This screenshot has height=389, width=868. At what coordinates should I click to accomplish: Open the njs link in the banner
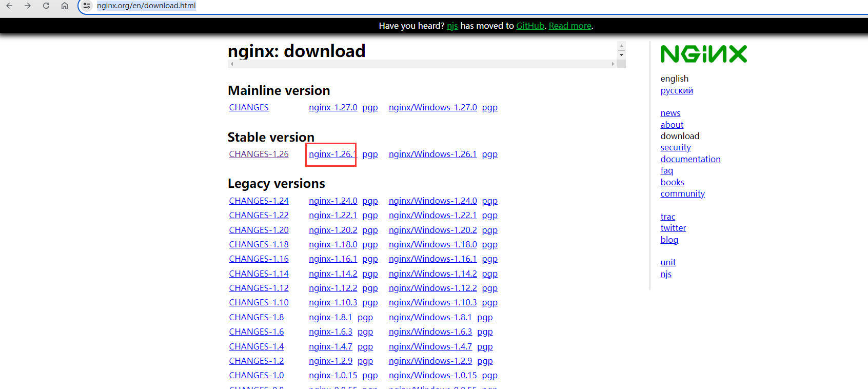coord(452,26)
